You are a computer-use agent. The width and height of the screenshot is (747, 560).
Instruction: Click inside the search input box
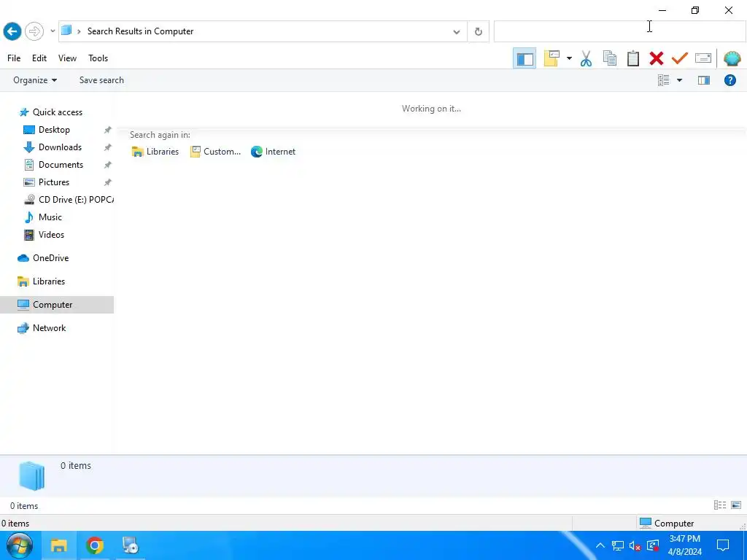tap(620, 31)
